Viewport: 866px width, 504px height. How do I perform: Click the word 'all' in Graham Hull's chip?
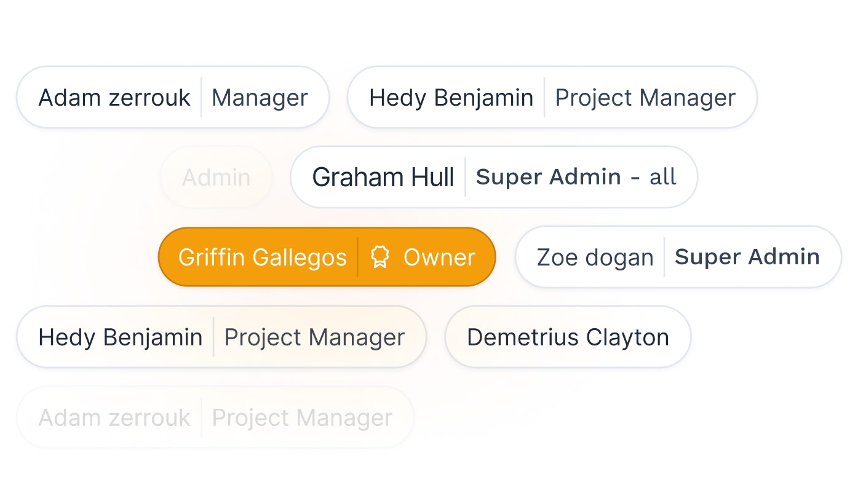tap(663, 177)
